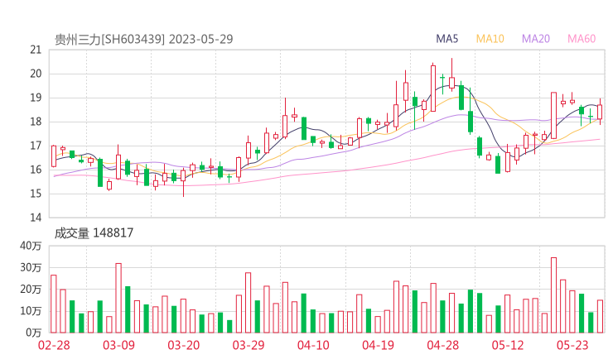613x364 pixels.
Task: Click the 04-19 date axis label
Action: point(378,345)
